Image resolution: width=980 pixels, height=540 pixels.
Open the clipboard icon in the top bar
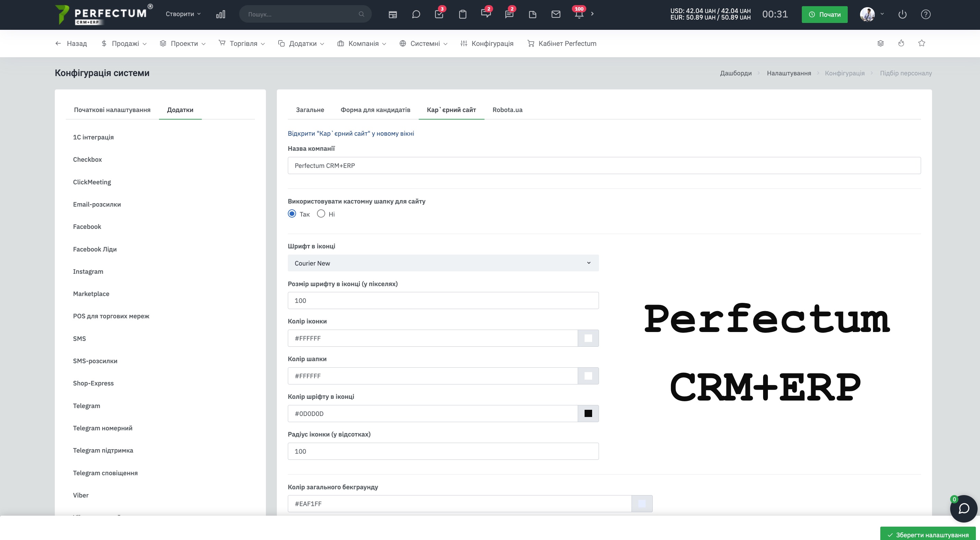click(x=463, y=14)
